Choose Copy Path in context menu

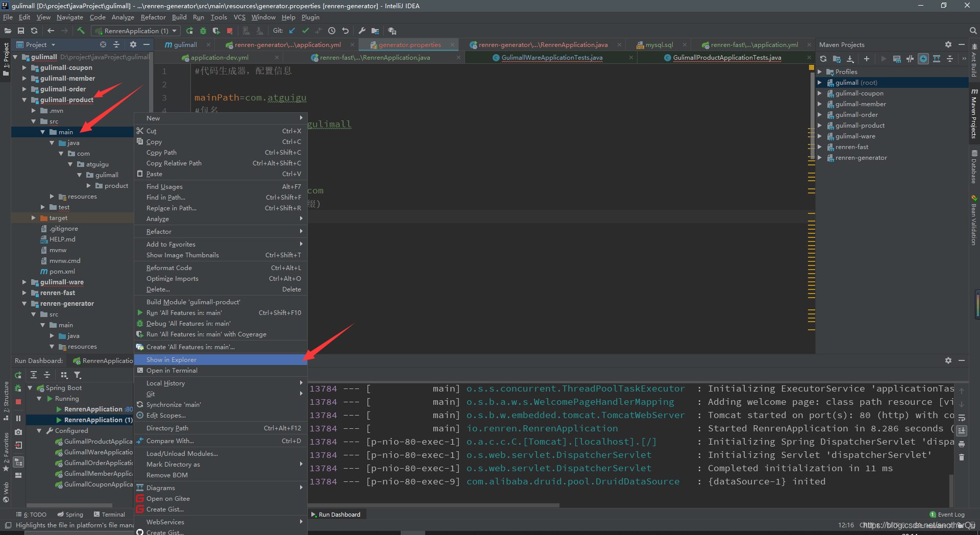[x=220, y=152]
